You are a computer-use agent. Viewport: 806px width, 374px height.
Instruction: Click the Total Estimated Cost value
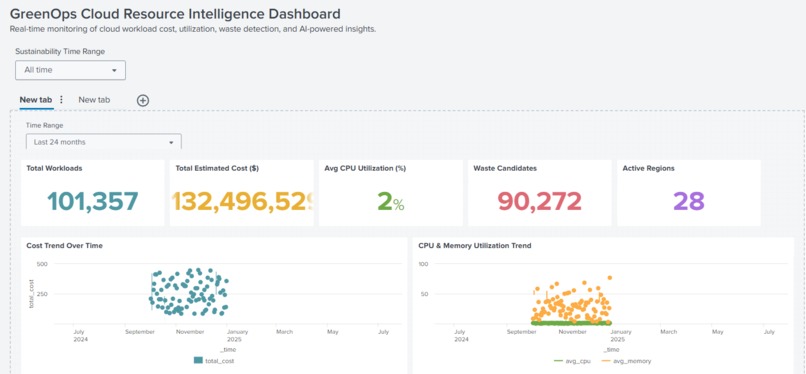point(242,201)
